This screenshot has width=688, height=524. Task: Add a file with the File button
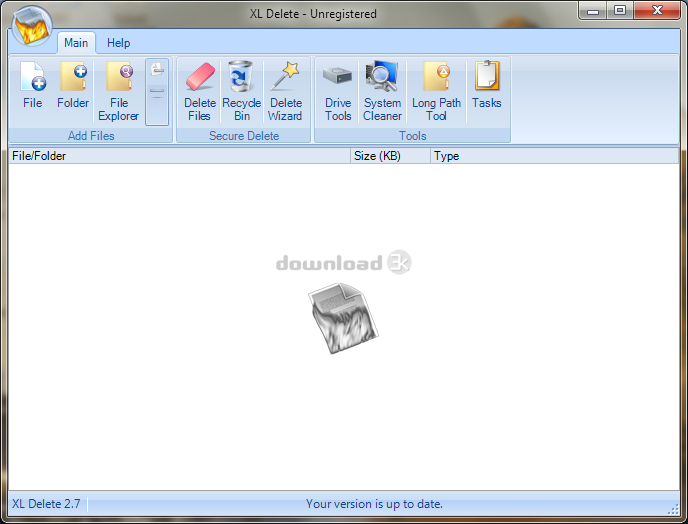click(x=32, y=86)
